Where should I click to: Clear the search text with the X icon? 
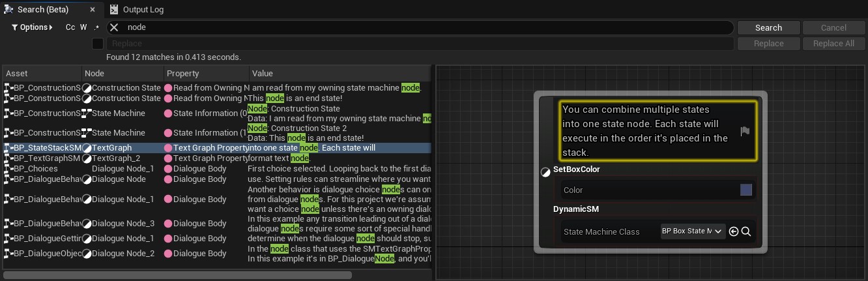coord(114,27)
